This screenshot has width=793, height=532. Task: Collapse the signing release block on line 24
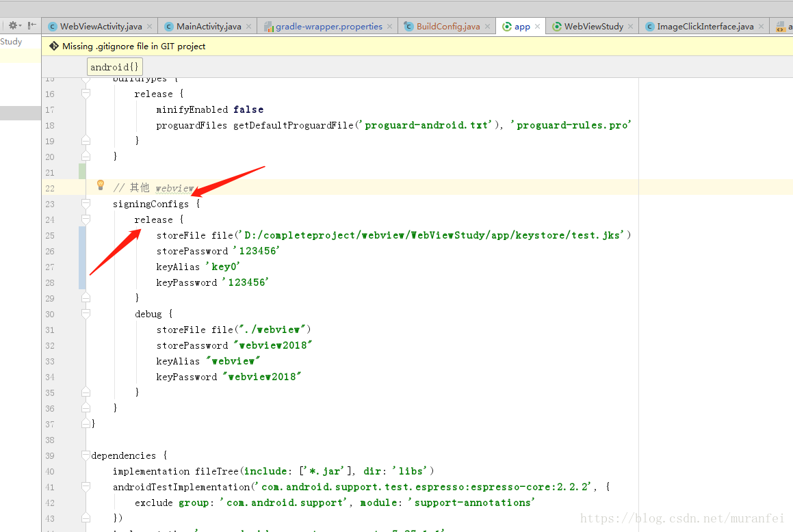point(86,220)
